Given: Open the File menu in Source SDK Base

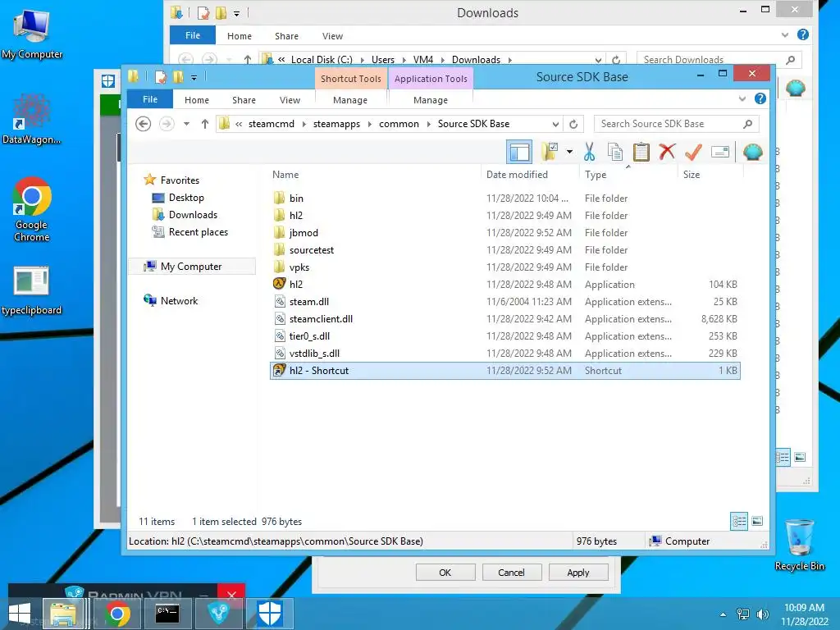Looking at the screenshot, I should click(x=150, y=99).
